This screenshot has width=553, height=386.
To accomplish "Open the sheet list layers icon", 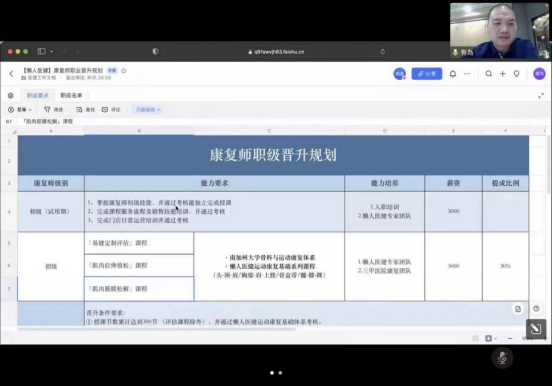I will [x=11, y=96].
